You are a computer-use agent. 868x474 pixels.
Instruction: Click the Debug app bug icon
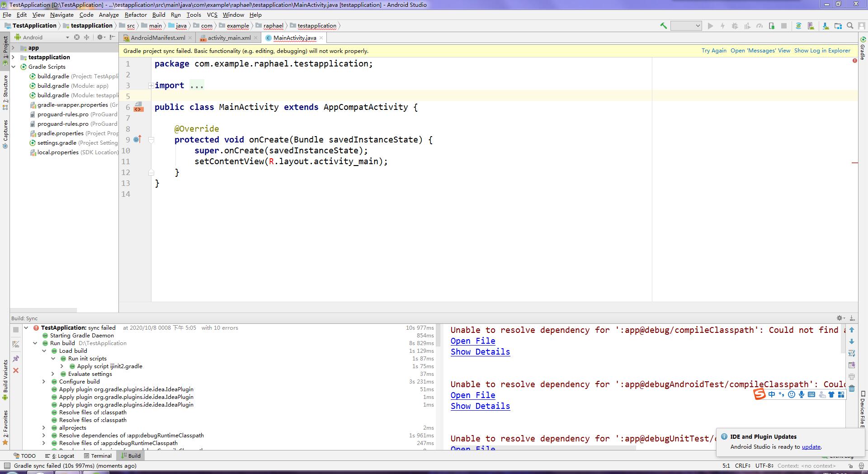(735, 26)
